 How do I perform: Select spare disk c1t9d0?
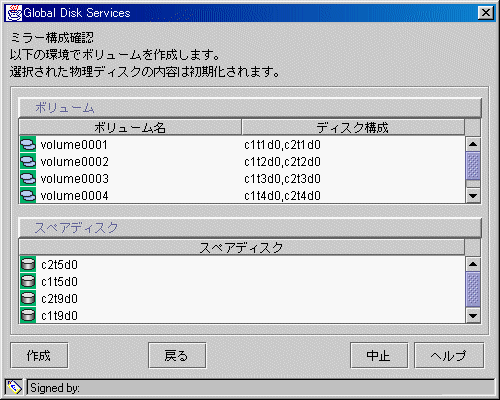click(59, 315)
